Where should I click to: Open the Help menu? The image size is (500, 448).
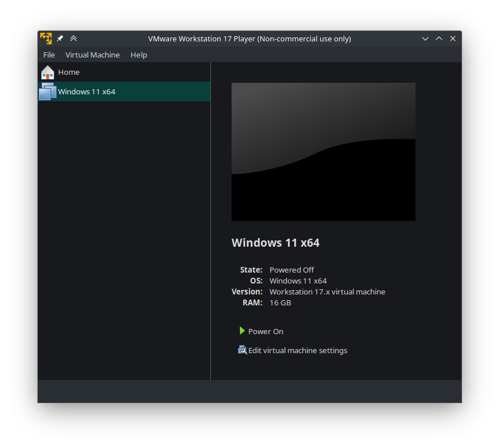139,55
